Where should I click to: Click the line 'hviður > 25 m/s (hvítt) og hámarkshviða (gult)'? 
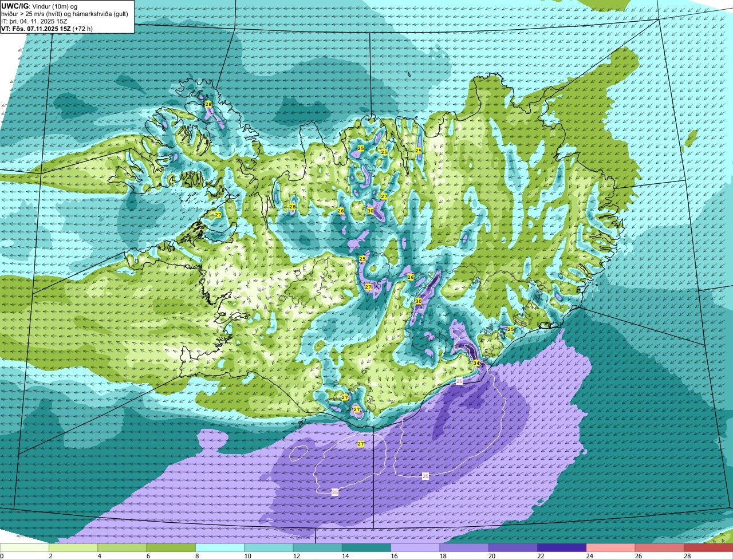66,13
